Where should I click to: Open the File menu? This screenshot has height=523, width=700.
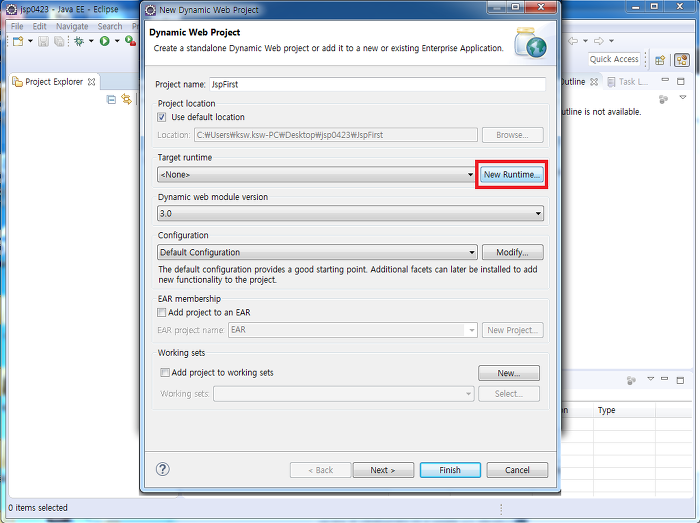17,26
